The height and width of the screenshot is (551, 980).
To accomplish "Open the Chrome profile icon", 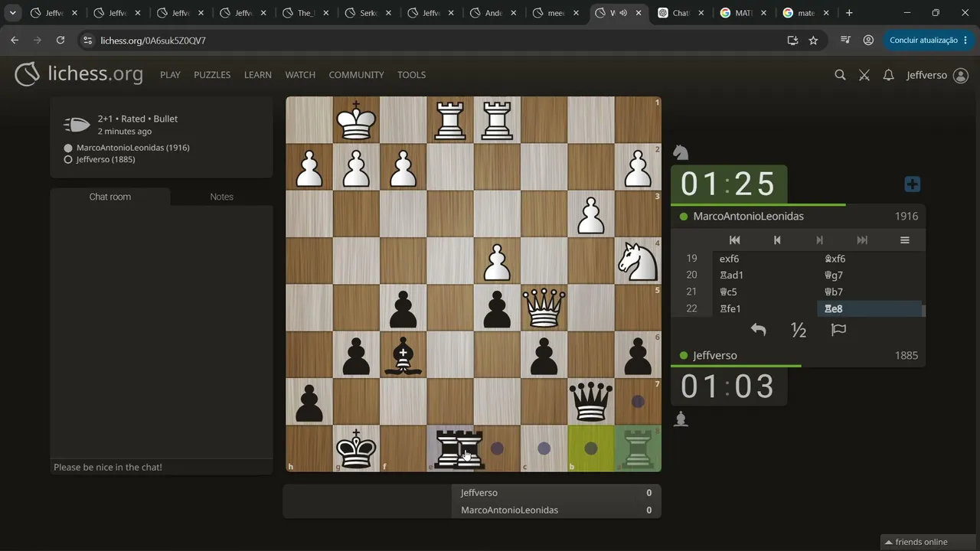I will 868,40.
